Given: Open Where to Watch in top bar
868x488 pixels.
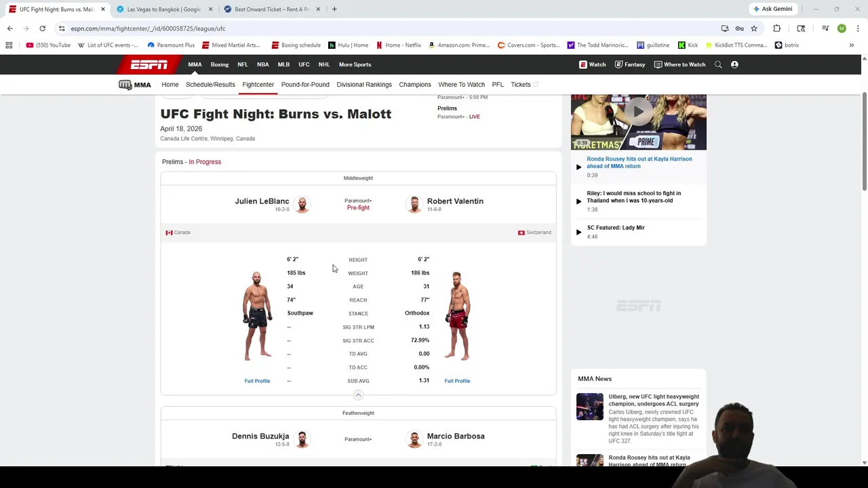Looking at the screenshot, I should (x=679, y=64).
